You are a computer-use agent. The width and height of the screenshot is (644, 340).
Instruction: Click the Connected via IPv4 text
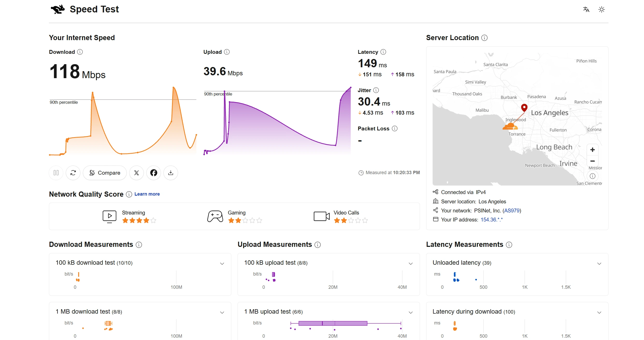pyautogui.click(x=463, y=192)
